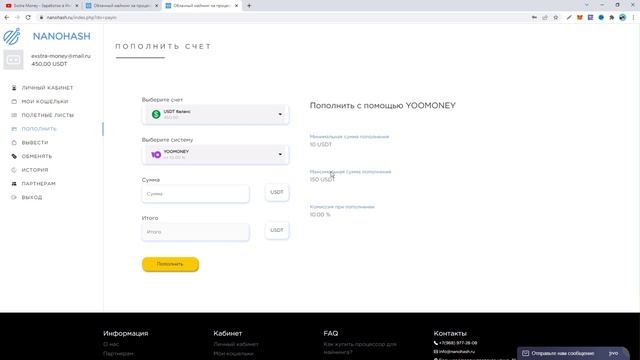Click Выход to log out
Image resolution: width=640 pixels, height=360 pixels.
(31, 197)
